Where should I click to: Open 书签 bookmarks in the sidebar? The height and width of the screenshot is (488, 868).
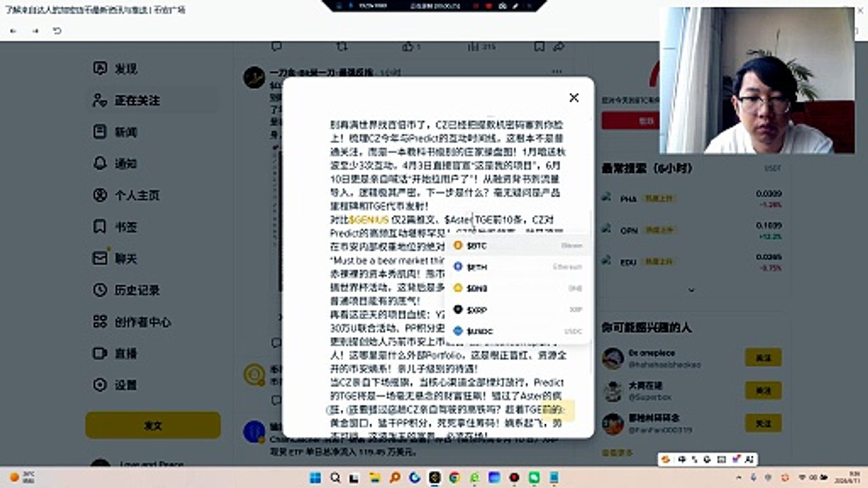(116, 226)
